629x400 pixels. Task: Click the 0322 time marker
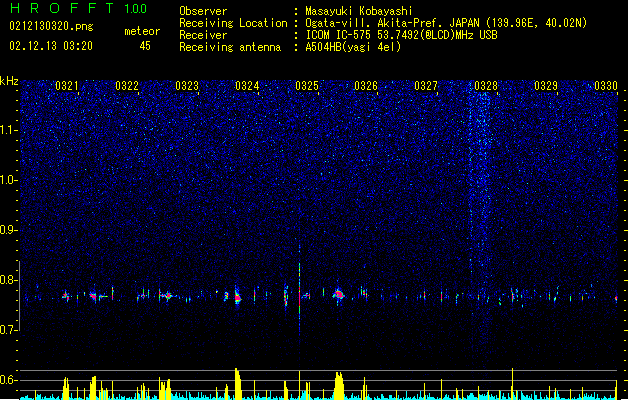click(127, 86)
